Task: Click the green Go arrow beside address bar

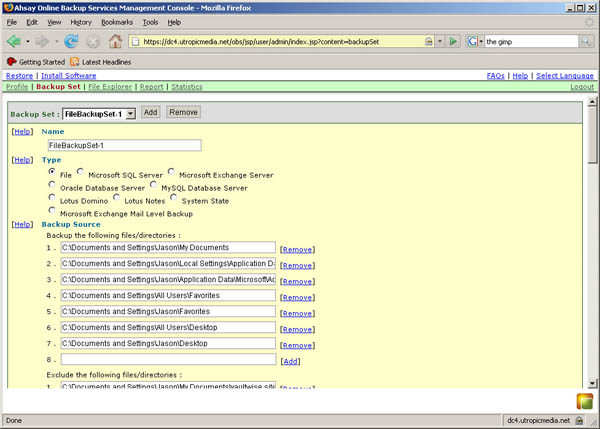Action: [x=453, y=41]
